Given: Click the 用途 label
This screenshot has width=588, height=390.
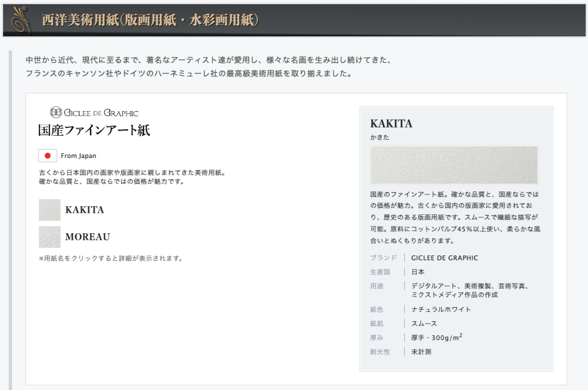Looking at the screenshot, I should 377,286.
